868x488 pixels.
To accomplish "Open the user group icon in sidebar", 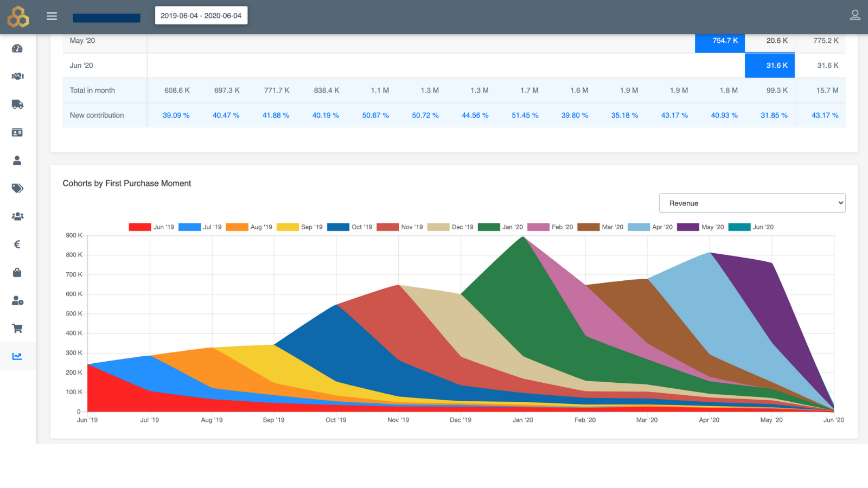I will pyautogui.click(x=17, y=216).
